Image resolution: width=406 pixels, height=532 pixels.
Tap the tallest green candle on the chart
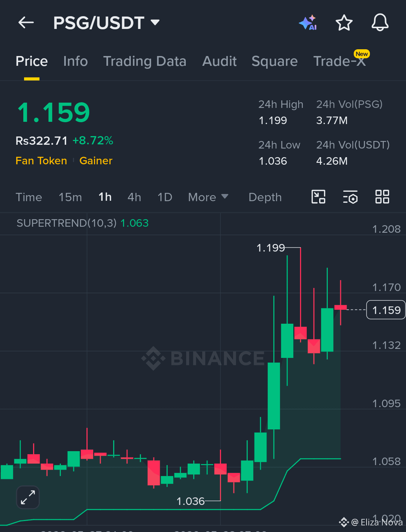click(x=274, y=396)
